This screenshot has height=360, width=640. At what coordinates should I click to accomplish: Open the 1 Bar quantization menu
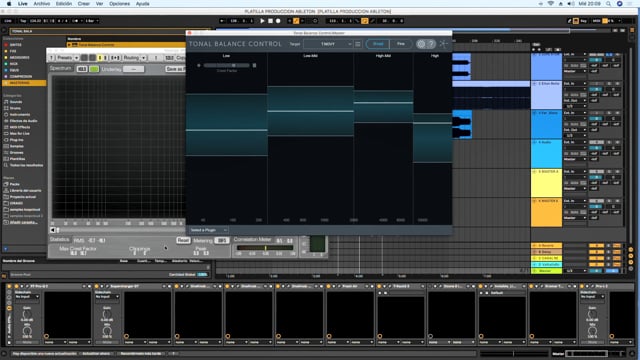point(92,21)
